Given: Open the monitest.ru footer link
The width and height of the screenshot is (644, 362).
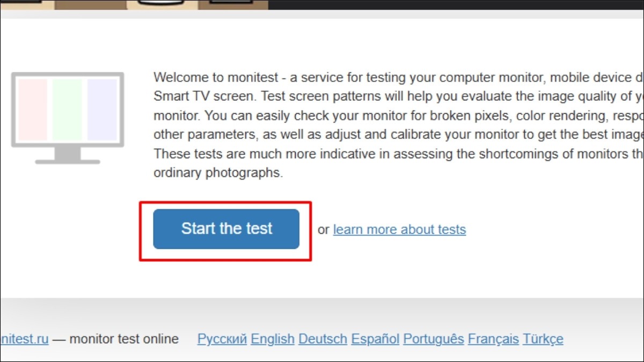Looking at the screenshot, I should click(24, 339).
